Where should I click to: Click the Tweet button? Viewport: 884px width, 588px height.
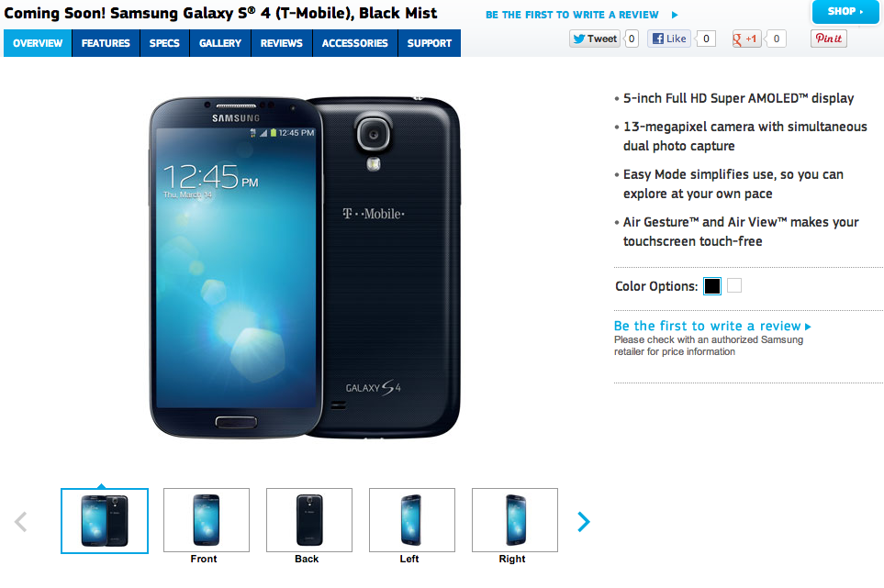pyautogui.click(x=595, y=39)
